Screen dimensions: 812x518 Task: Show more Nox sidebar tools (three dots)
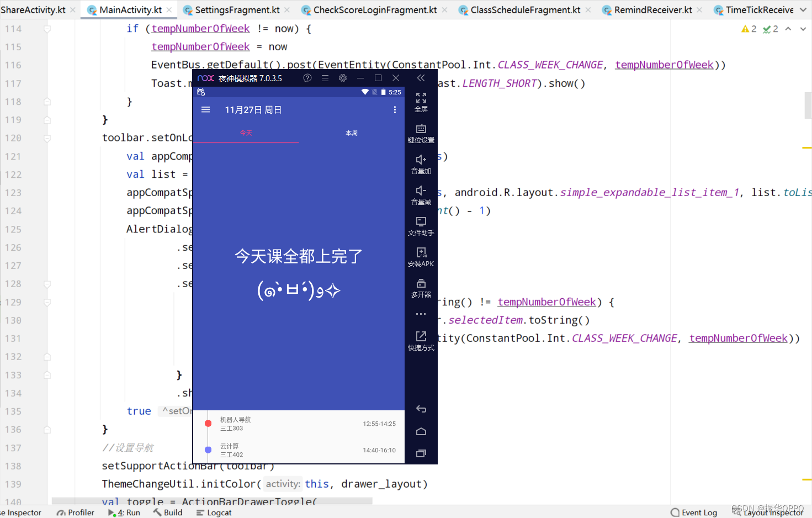[421, 314]
